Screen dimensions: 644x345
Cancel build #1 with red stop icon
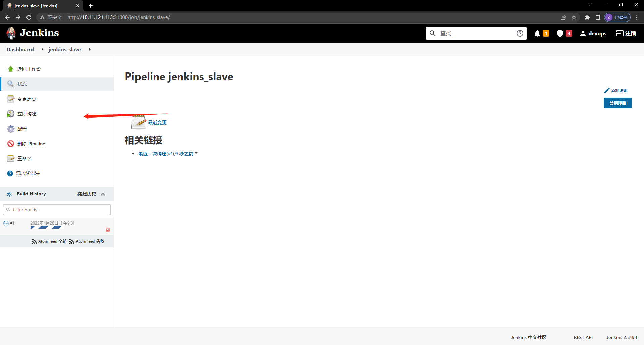tap(108, 230)
